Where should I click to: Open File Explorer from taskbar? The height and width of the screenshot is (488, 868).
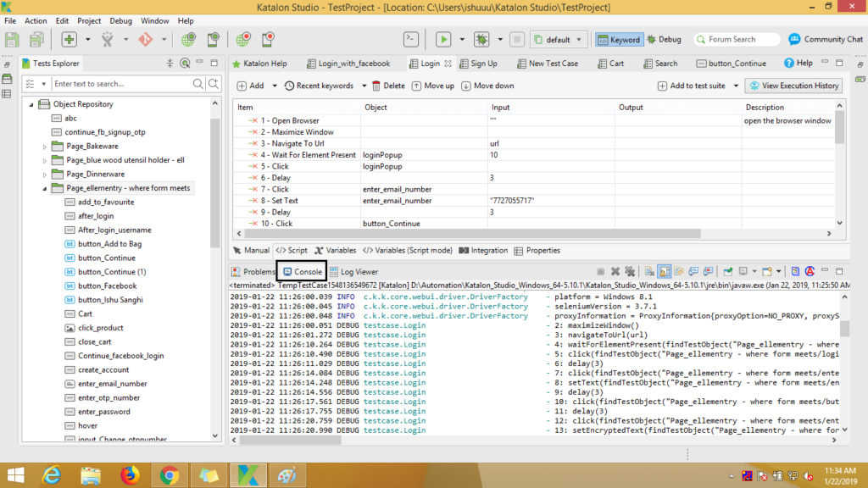[x=91, y=474]
